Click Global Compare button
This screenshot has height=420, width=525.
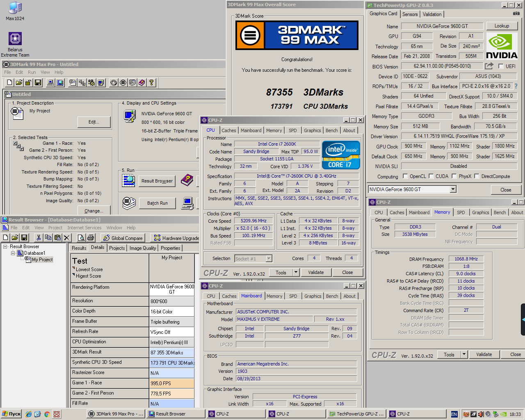click(123, 238)
